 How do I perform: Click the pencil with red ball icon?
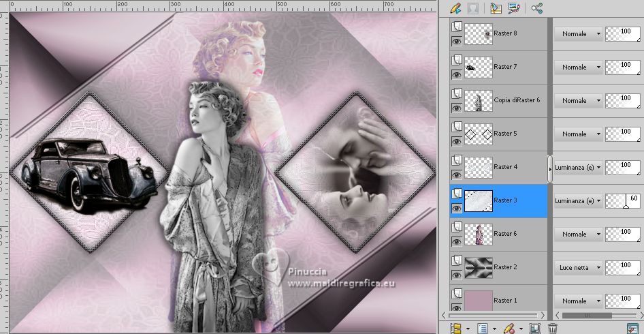click(x=509, y=329)
